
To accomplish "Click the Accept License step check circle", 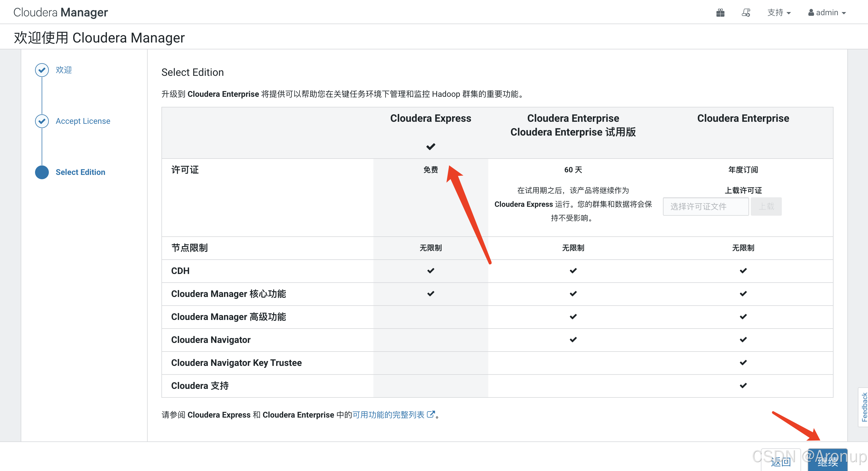I will [42, 121].
